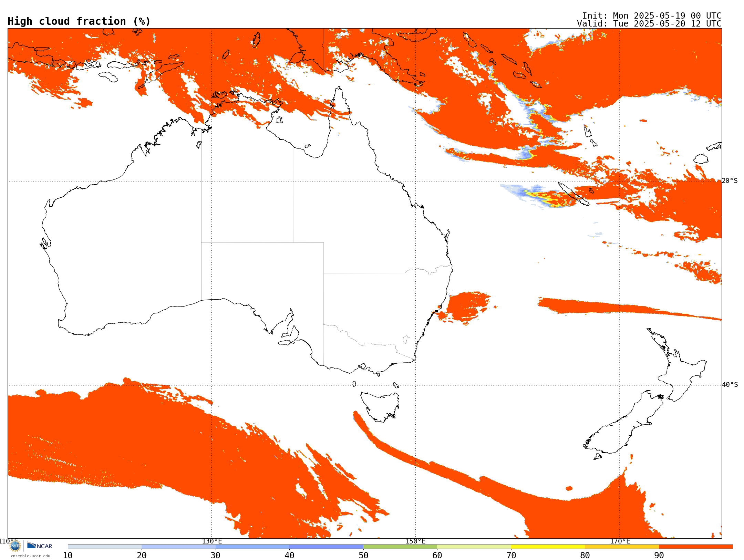Click the colorbar tick label 60

pos(437,555)
